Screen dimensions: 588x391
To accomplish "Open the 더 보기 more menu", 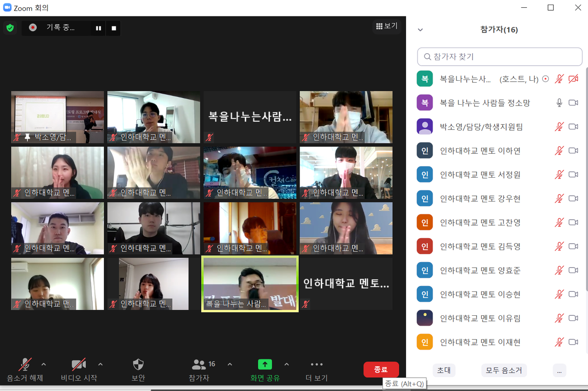I will click(317, 370).
